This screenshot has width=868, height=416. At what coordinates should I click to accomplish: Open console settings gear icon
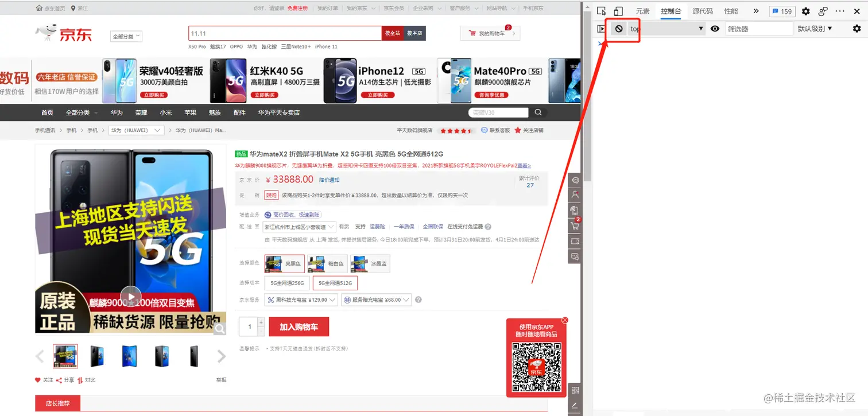pos(857,29)
